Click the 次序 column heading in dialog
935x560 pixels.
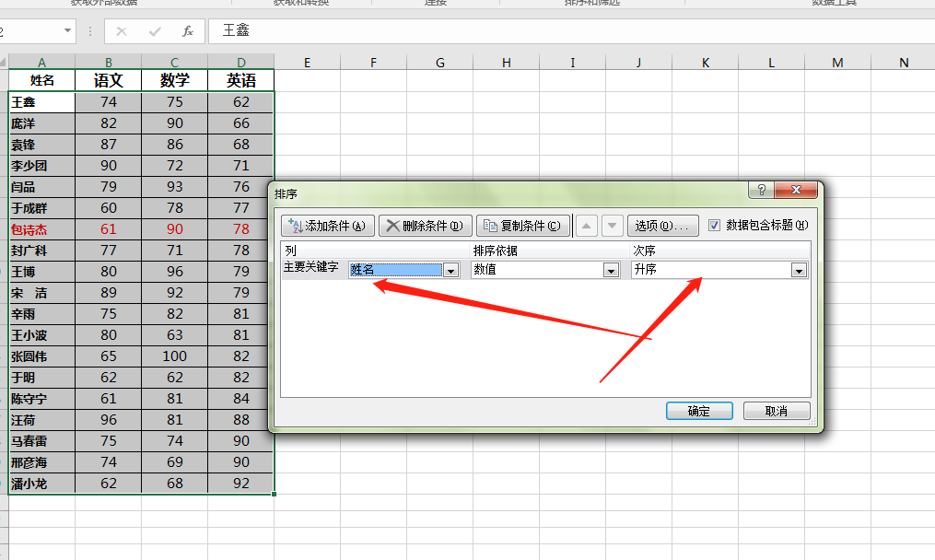pos(644,251)
